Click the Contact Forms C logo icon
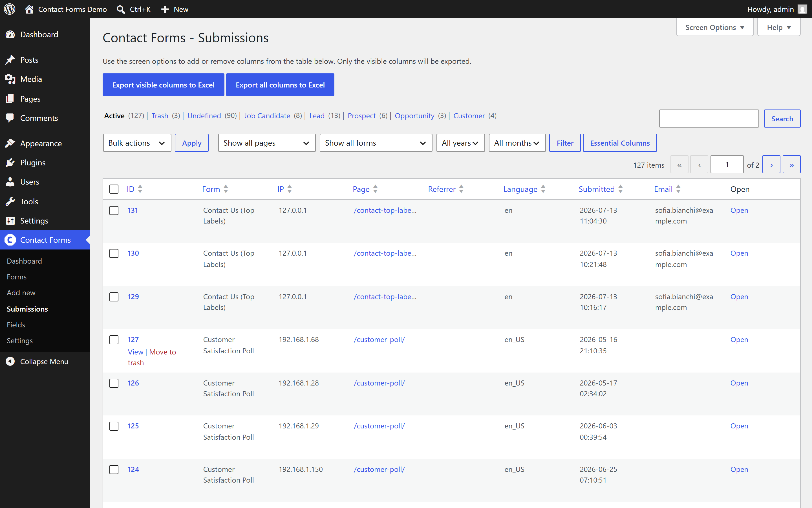Viewport: 812px width, 508px height. point(10,240)
